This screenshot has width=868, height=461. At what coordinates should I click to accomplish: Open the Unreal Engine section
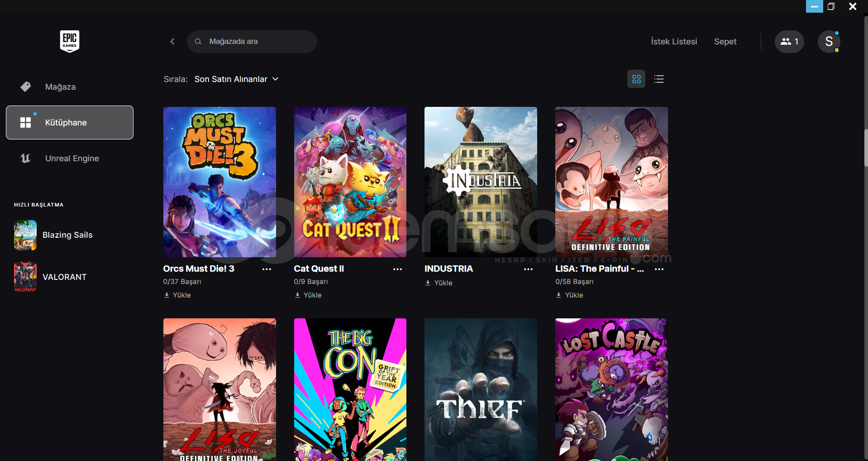click(70, 158)
